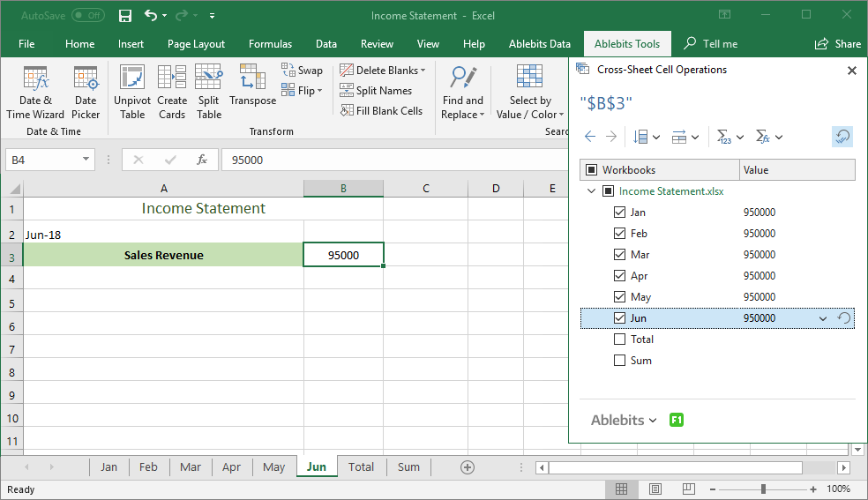
Task: Select cell B3 containing 95000
Action: [343, 255]
